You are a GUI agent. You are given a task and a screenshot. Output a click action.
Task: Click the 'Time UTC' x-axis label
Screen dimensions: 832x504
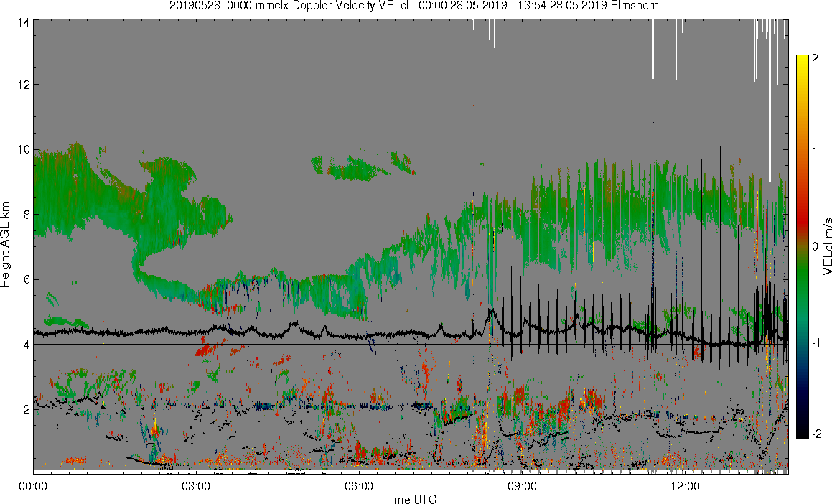(x=411, y=499)
